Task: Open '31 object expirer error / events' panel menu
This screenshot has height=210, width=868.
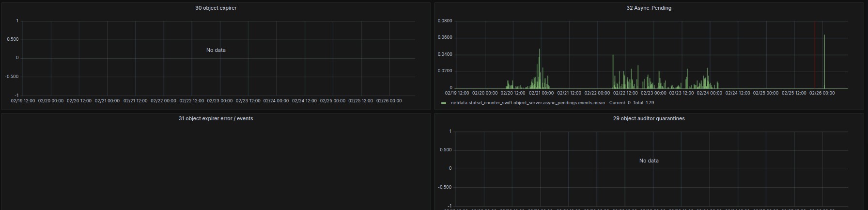Action: (x=216, y=119)
